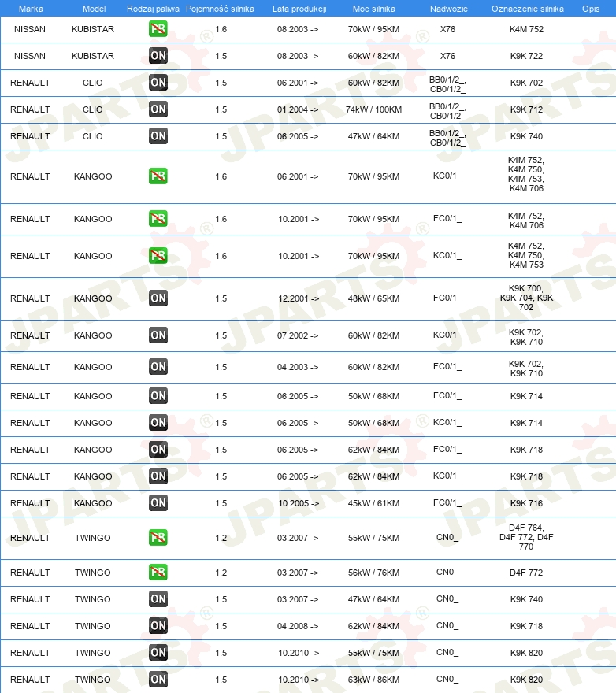
Task: Click the Lata produkcji column header
Action: (299, 9)
